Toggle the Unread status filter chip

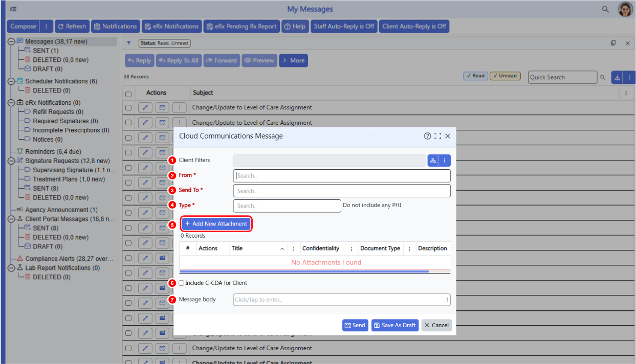pos(505,76)
